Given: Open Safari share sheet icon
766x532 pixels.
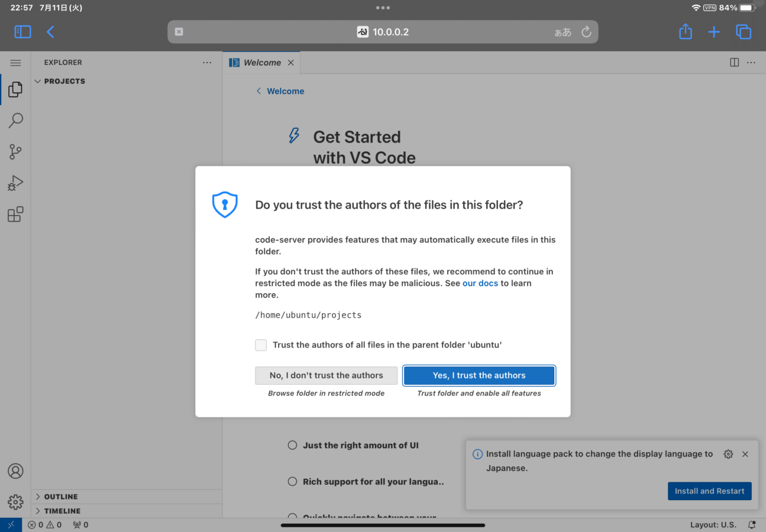Looking at the screenshot, I should 686,31.
